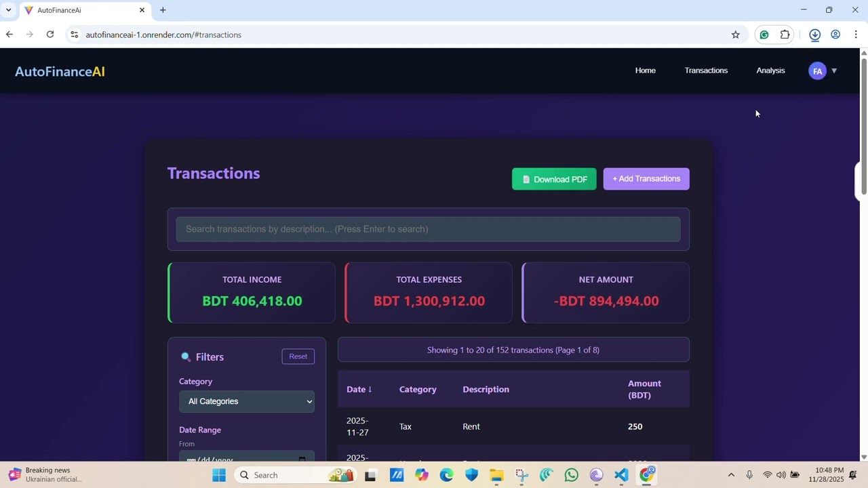
Task: Click the Amount (BDT) column header
Action: click(644, 389)
